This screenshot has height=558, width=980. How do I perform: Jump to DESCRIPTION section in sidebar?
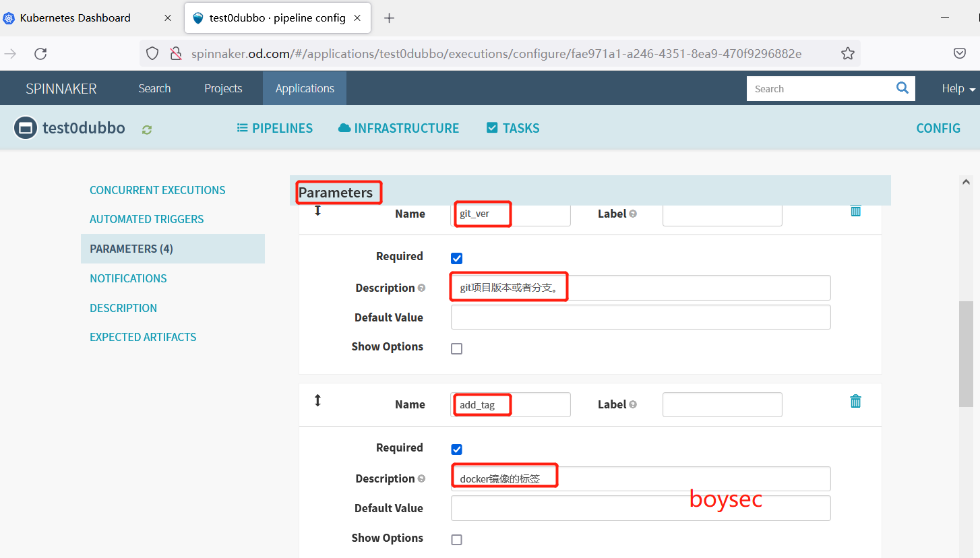click(x=123, y=308)
